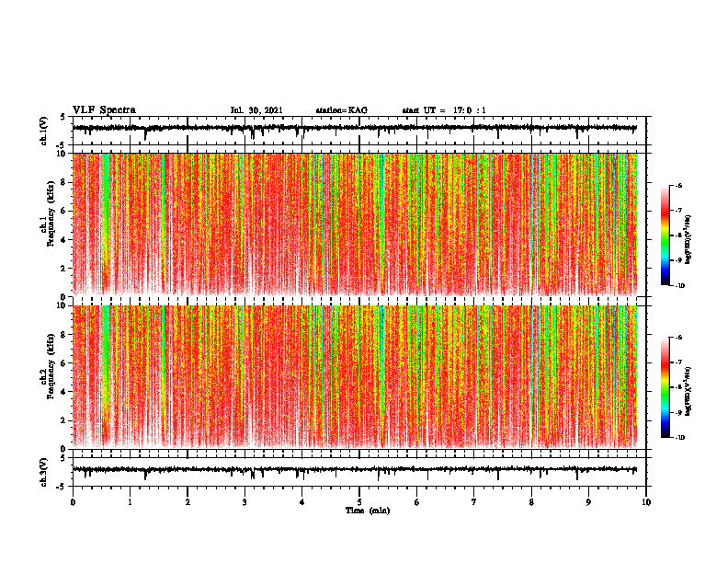728x563 pixels.
Task: Click the "-8" label on ch.1 color bar
Action: pyautogui.click(x=678, y=236)
